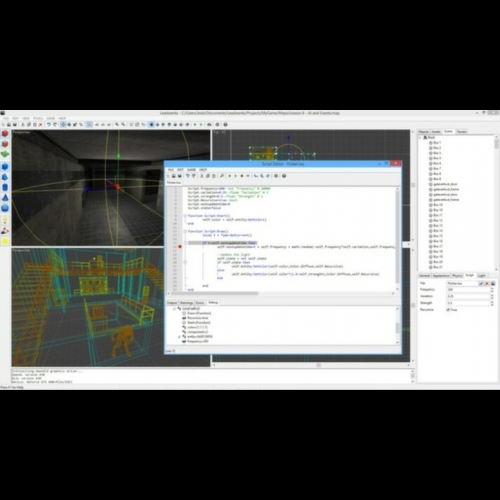
Task: Click the options gear icon in main toolbar
Action: coord(217,125)
